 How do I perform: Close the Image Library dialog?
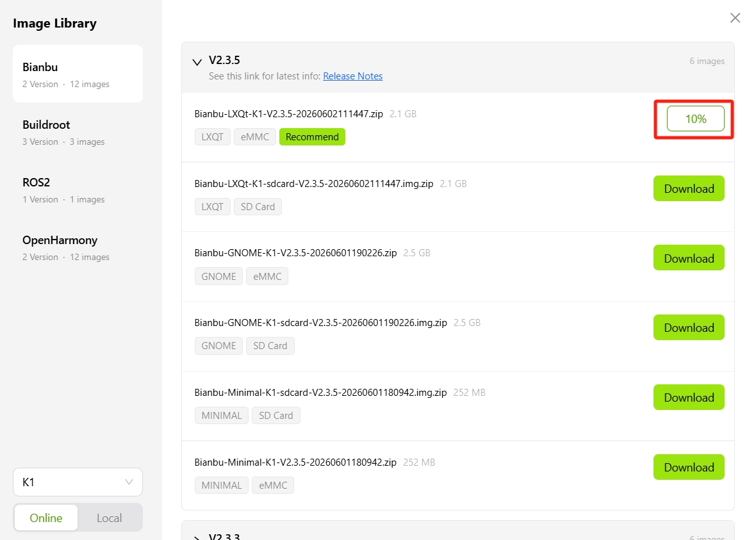tap(735, 18)
